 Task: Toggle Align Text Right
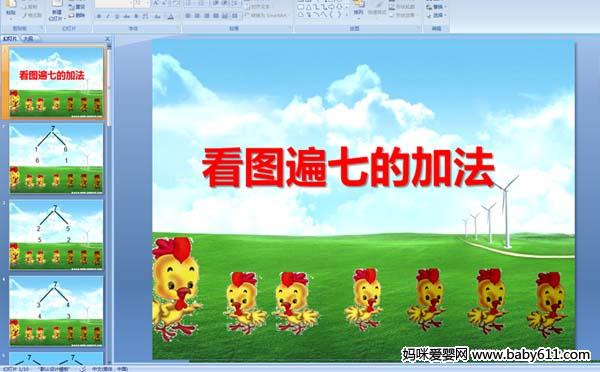[207, 16]
